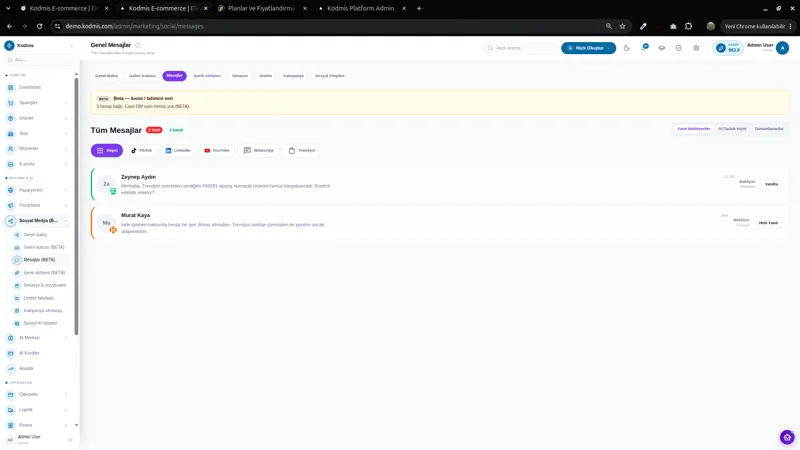Screen dimensions: 800x450
Task: Open Üretim fabrikası in sidebar
Action: (x=40, y=298)
